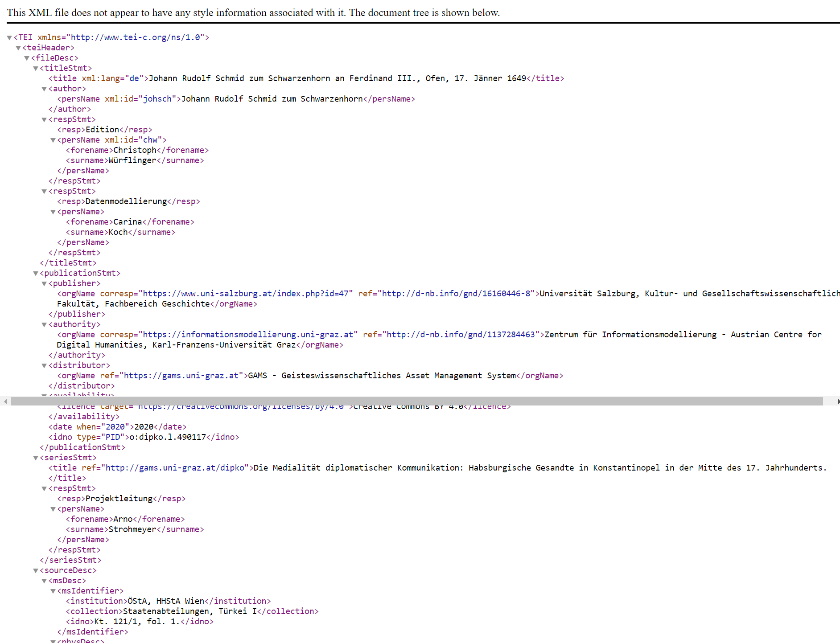Collapse the respStmt containing Projektleitung
840x643 pixels.
pos(44,488)
